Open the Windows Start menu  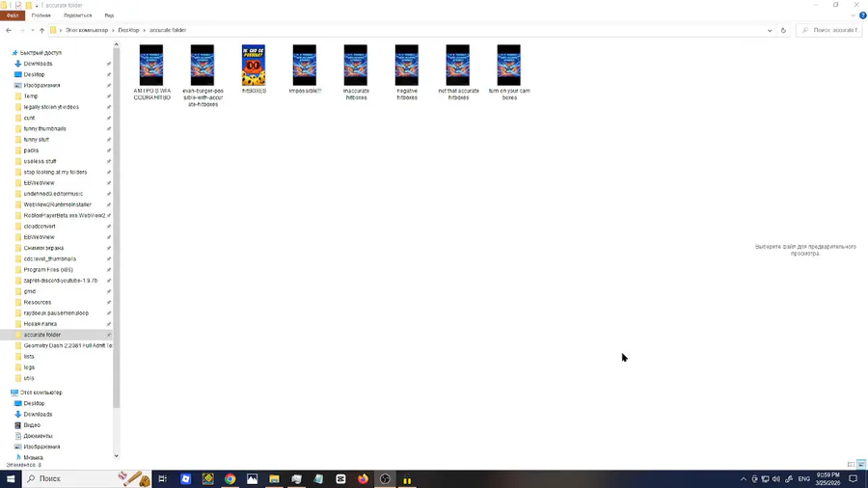click(x=11, y=479)
